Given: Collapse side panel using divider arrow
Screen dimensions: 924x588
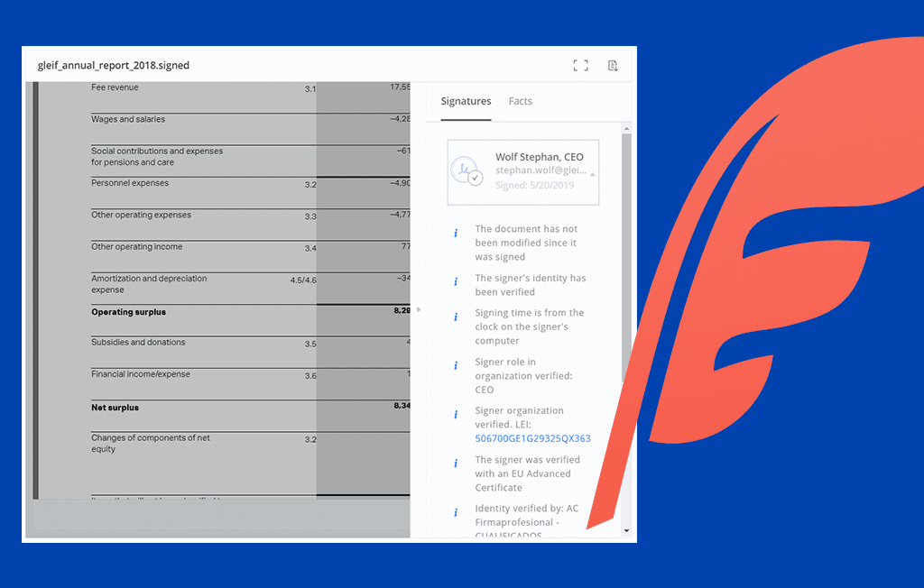Looking at the screenshot, I should [419, 309].
